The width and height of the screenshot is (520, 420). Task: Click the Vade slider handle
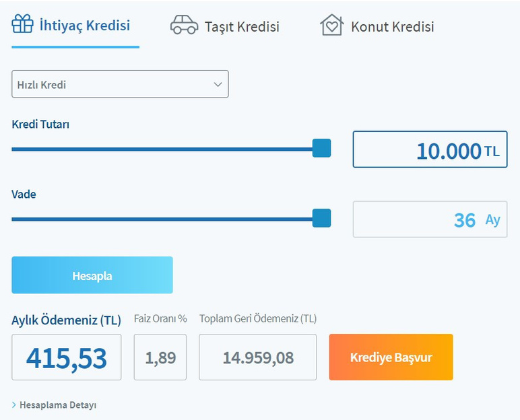coord(322,218)
